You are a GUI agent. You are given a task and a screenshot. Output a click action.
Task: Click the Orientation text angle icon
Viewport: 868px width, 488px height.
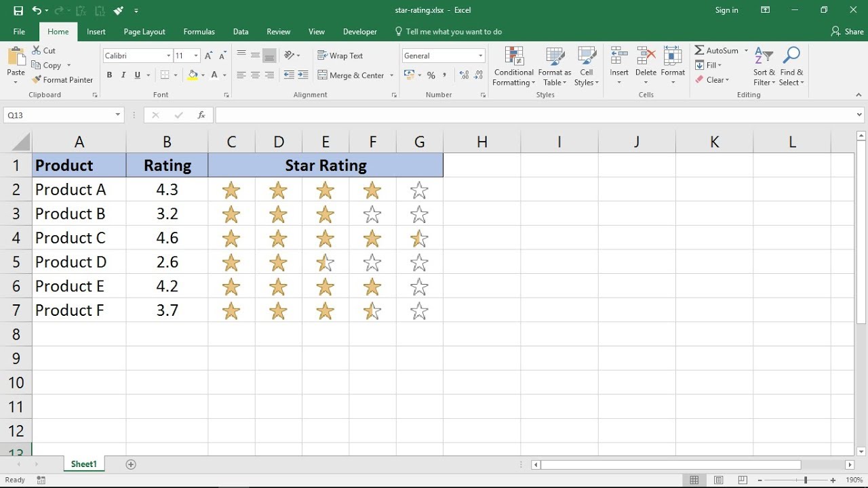pyautogui.click(x=290, y=56)
